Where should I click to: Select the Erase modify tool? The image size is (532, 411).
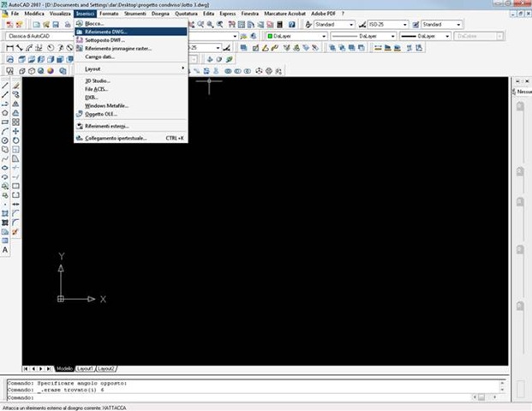pyautogui.click(x=15, y=86)
